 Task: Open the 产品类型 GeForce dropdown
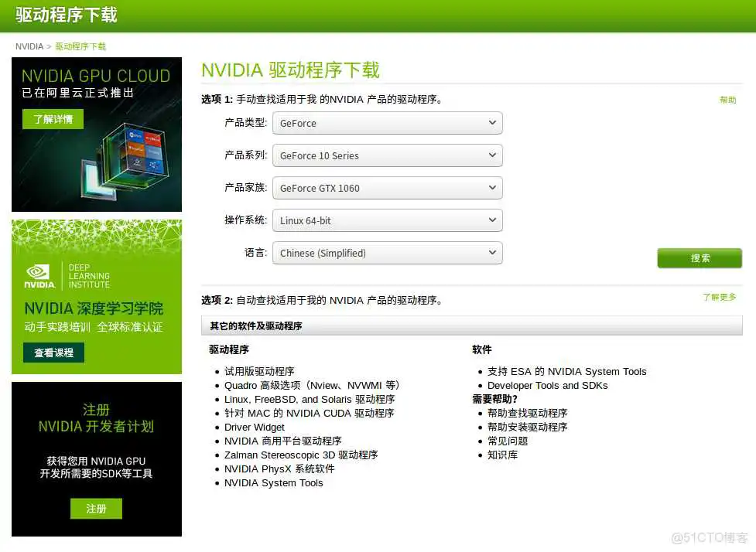(x=387, y=123)
